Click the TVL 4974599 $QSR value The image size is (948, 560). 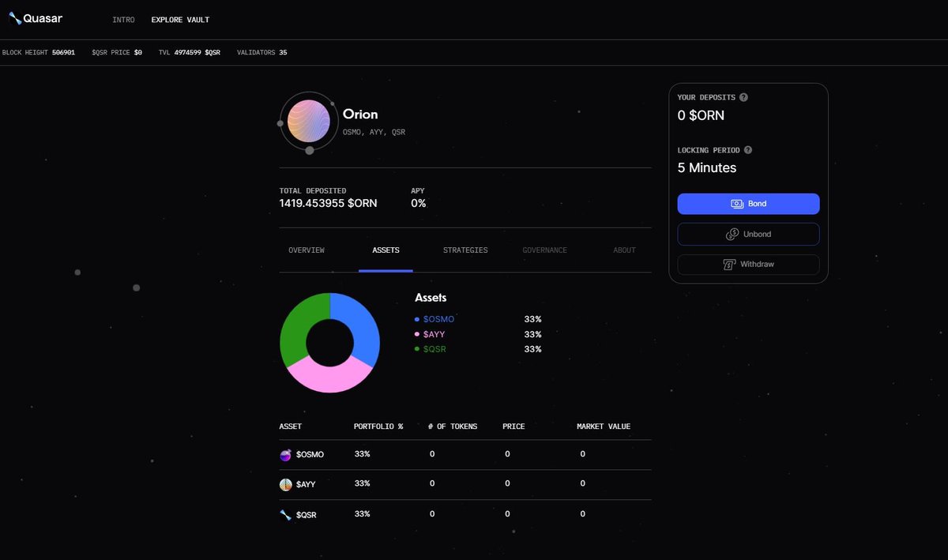point(197,52)
